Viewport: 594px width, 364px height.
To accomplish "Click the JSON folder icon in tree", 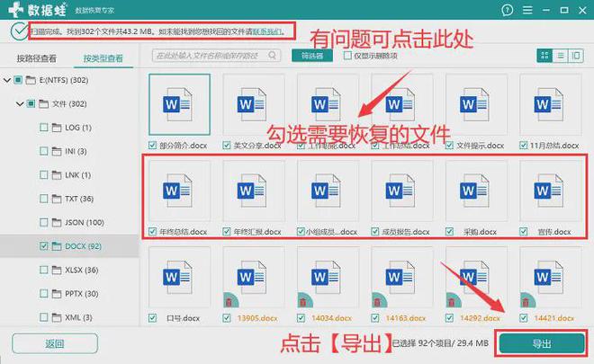I will pos(56,223).
